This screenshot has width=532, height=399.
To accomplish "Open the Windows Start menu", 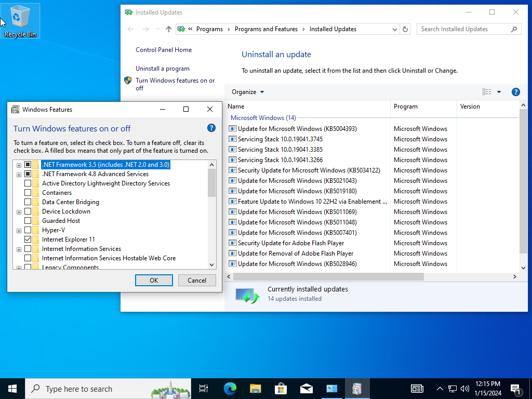I will tap(12, 389).
